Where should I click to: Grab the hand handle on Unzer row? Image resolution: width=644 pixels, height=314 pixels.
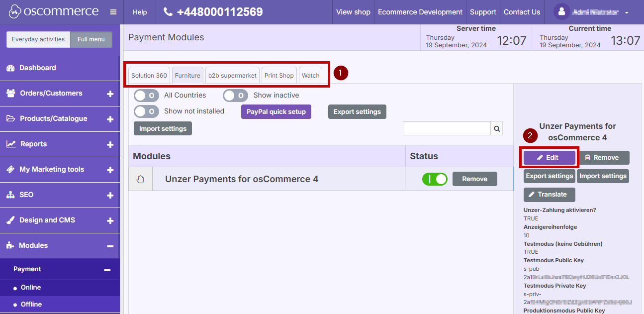(x=140, y=180)
